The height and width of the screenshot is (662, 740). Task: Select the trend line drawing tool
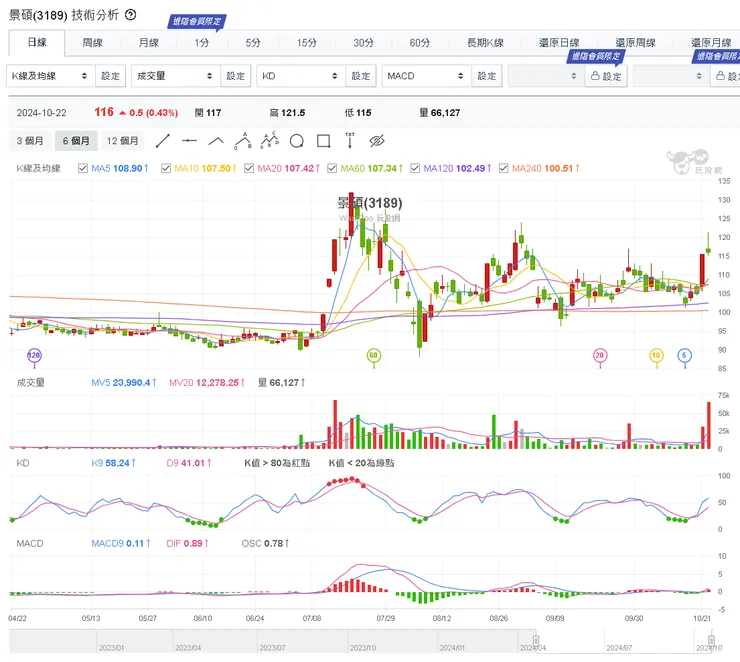coord(163,141)
